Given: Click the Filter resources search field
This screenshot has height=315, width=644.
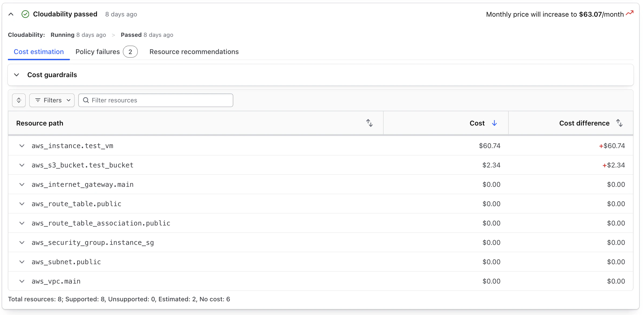Looking at the screenshot, I should (x=156, y=100).
